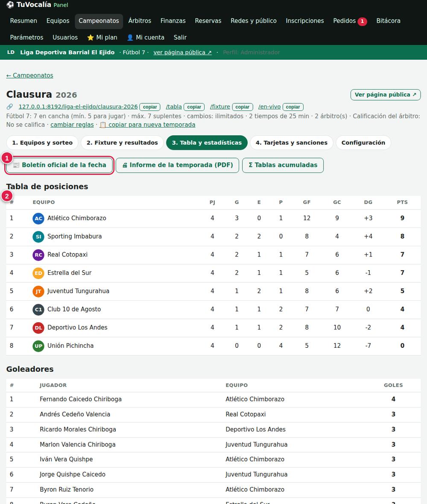This screenshot has height=504, width=427.
Task: Open the Bitácora log
Action: (388, 21)
